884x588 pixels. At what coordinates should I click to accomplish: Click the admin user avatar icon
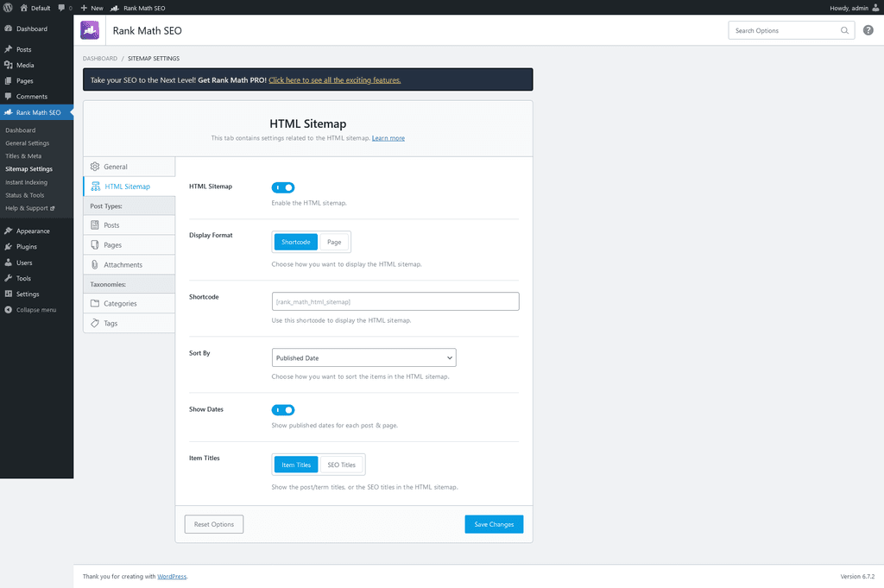click(x=875, y=8)
